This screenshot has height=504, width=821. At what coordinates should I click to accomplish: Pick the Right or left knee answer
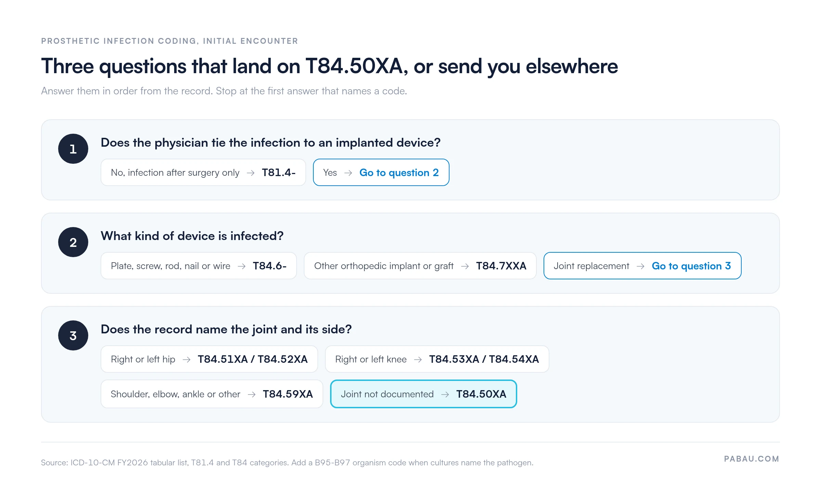point(437,359)
